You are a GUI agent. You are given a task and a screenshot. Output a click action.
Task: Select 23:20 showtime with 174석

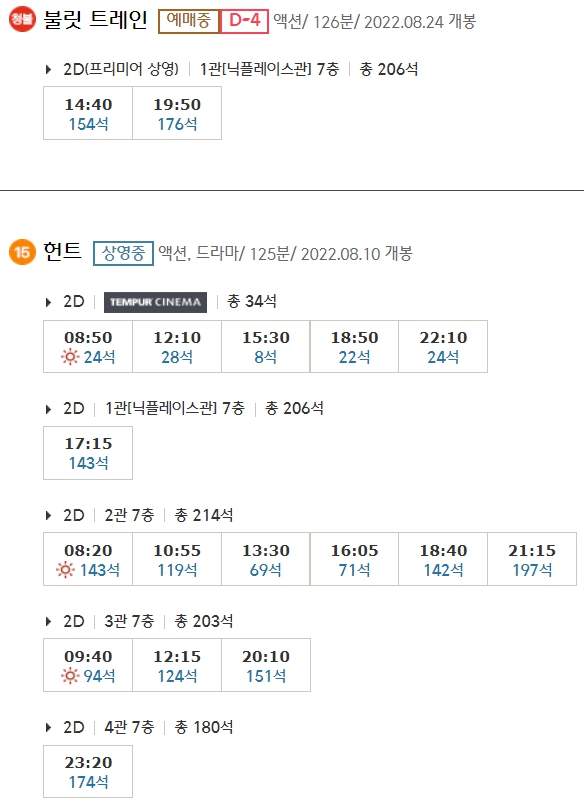pyautogui.click(x=88, y=772)
